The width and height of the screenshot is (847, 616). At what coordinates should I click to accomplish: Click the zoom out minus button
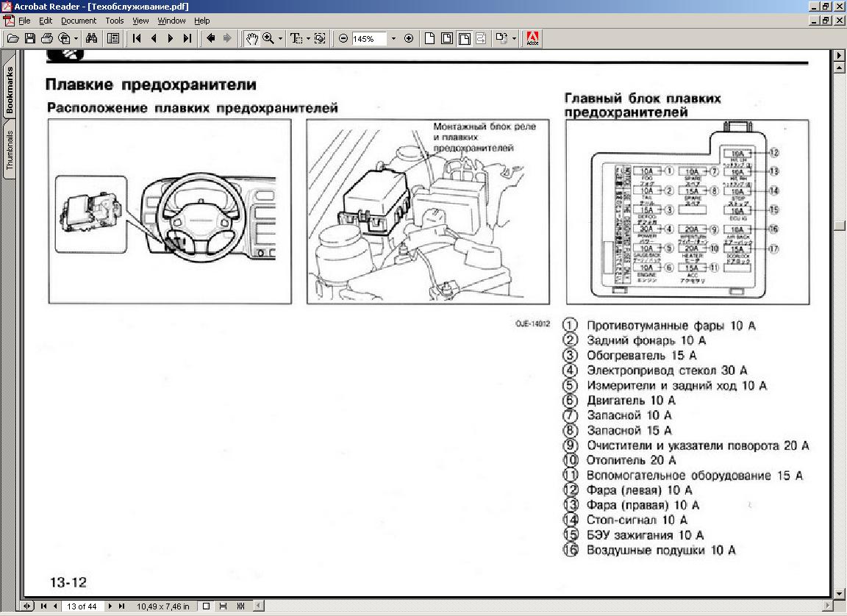click(343, 38)
